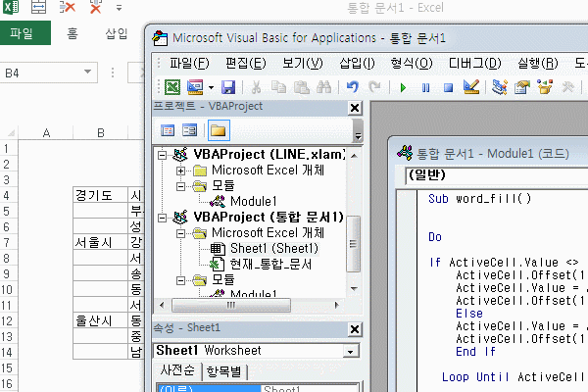Close the 속성 - Sheet1 panel
The height and width of the screenshot is (392, 588).
[355, 329]
